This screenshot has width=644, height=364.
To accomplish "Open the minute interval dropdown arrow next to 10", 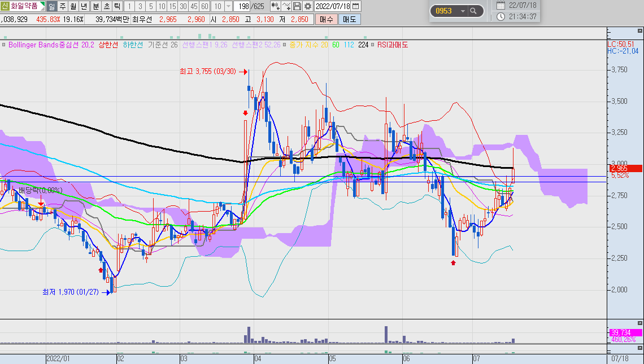I will (x=229, y=6).
